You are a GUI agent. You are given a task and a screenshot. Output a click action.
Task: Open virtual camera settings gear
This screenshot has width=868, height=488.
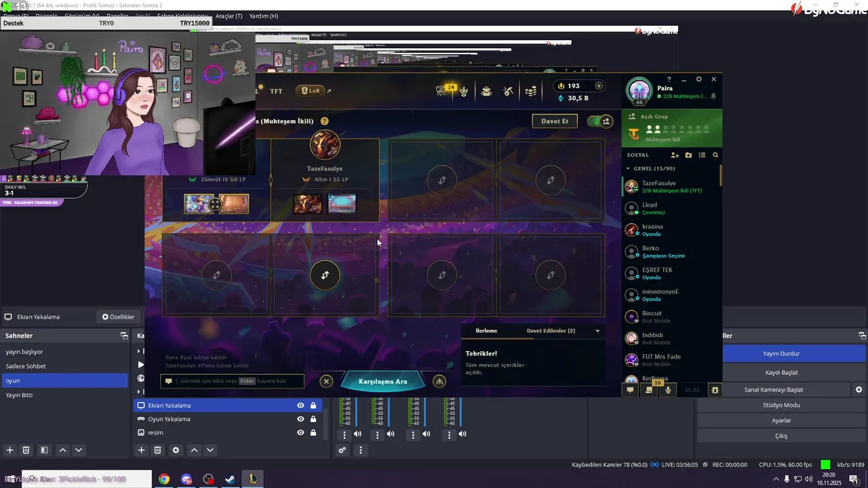point(859,390)
